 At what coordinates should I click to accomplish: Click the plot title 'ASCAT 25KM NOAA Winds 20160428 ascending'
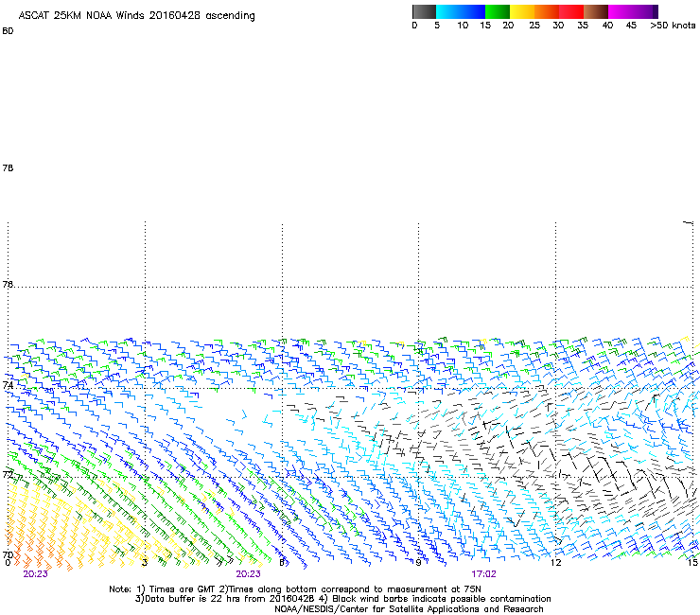136,15
